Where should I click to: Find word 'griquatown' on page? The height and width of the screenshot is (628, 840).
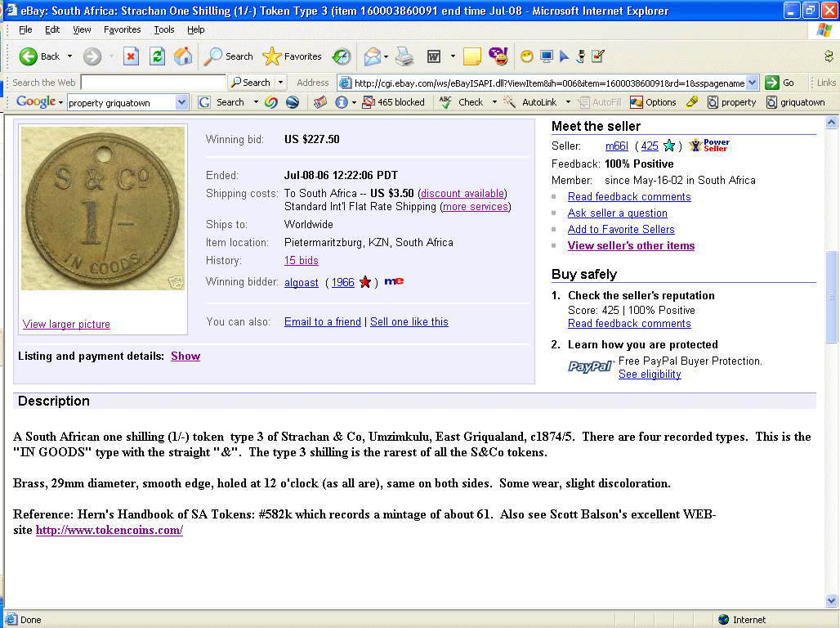796,102
